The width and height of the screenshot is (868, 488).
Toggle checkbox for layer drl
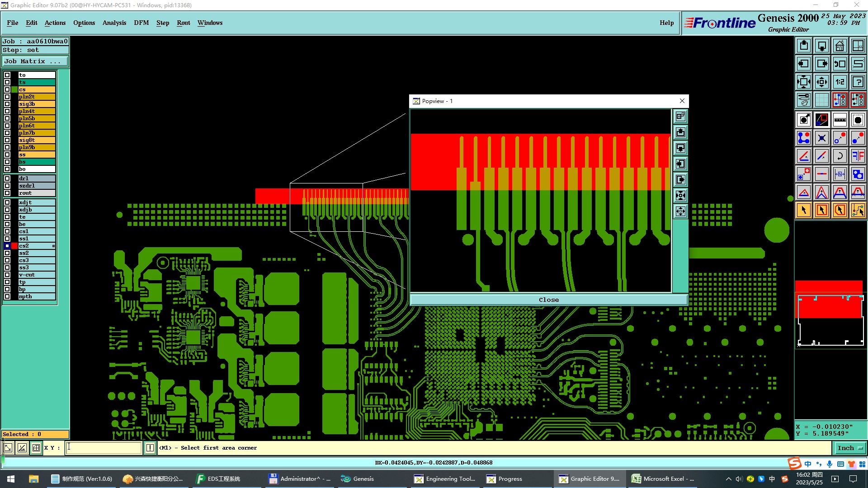(7, 178)
